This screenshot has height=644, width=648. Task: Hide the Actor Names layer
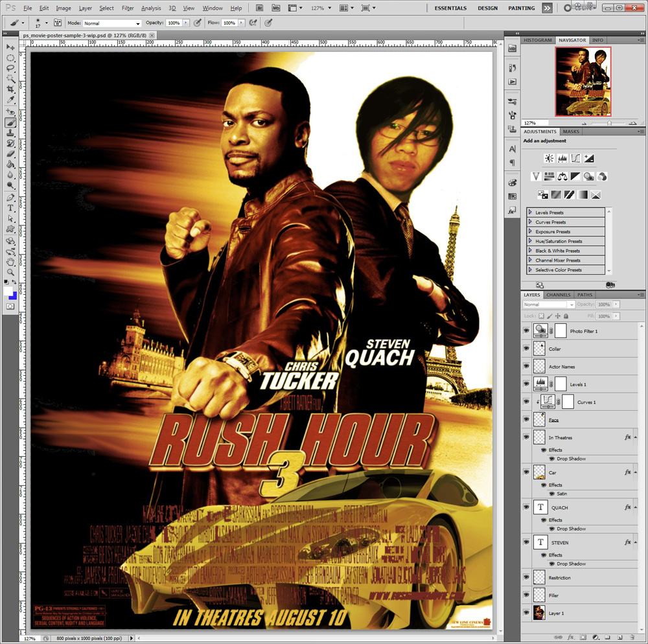(x=526, y=367)
